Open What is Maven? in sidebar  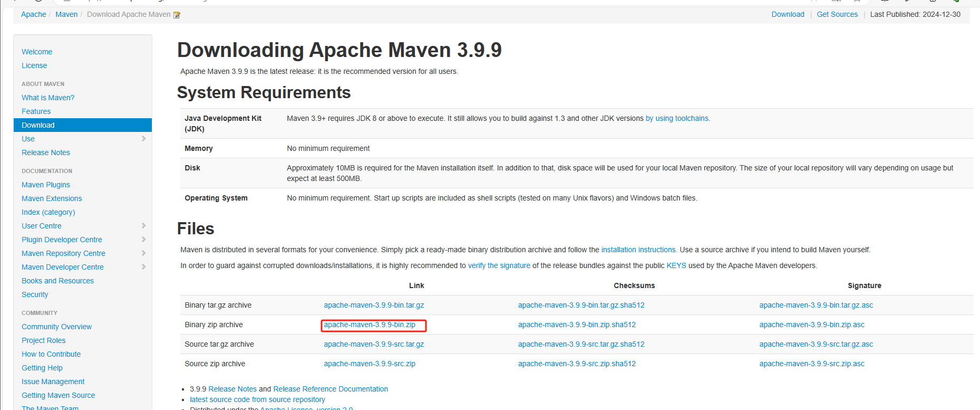coord(48,98)
